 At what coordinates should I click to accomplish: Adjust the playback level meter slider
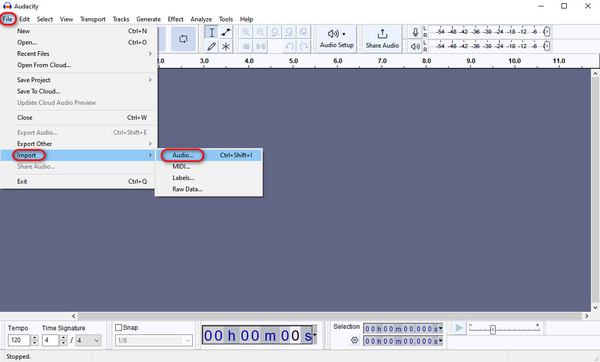point(547,46)
